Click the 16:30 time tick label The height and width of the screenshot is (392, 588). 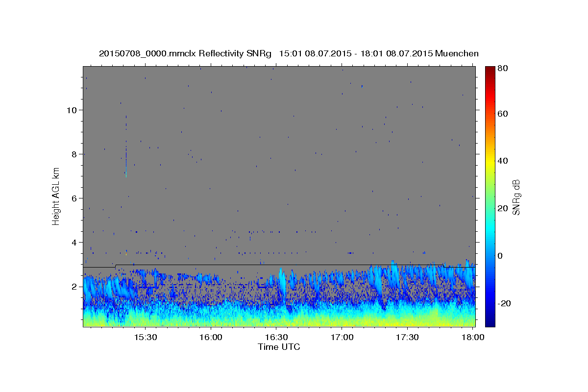(276, 338)
